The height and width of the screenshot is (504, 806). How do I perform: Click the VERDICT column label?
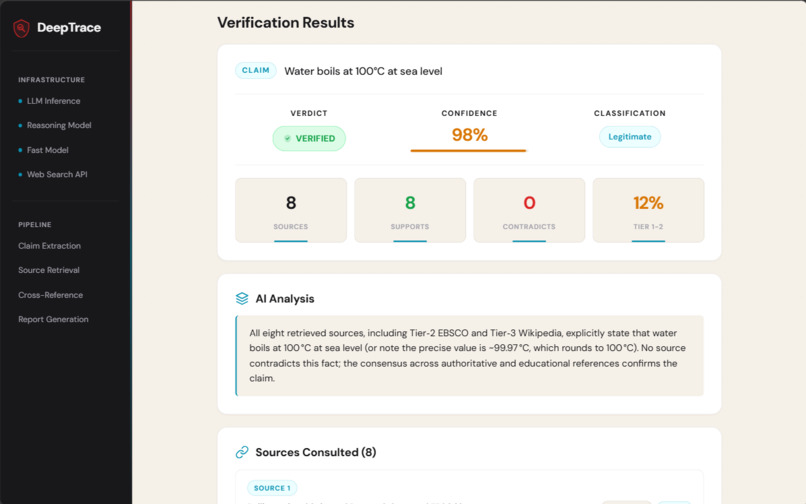pyautogui.click(x=309, y=113)
